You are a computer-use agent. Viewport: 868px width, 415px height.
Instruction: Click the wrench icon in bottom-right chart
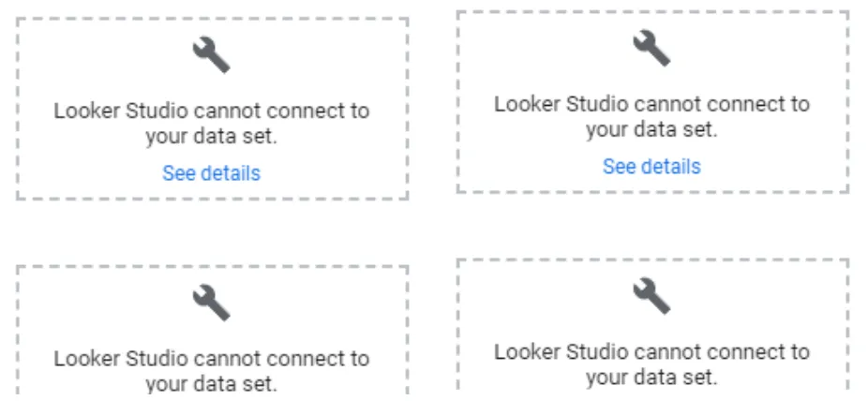click(651, 296)
